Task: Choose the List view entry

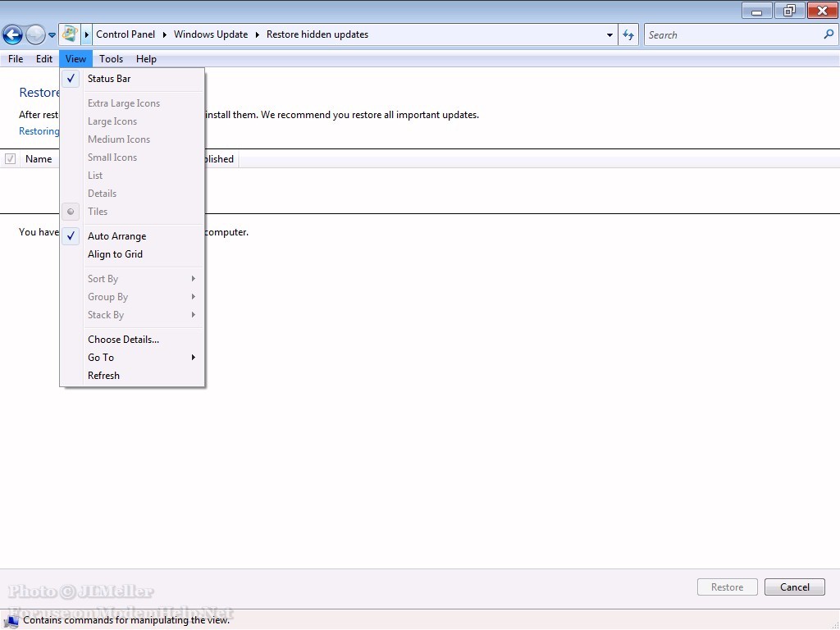Action: 132,176
